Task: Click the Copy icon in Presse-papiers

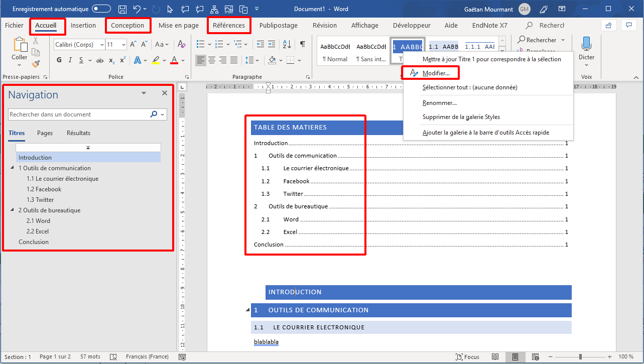Action: [36, 52]
